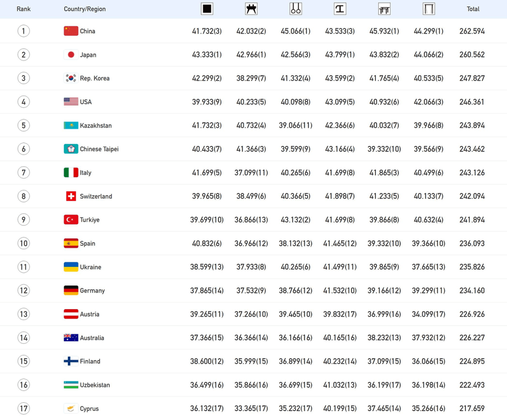The height and width of the screenshot is (420, 507).
Task: Click the Kazakhstan flag icon
Action: pos(71,126)
